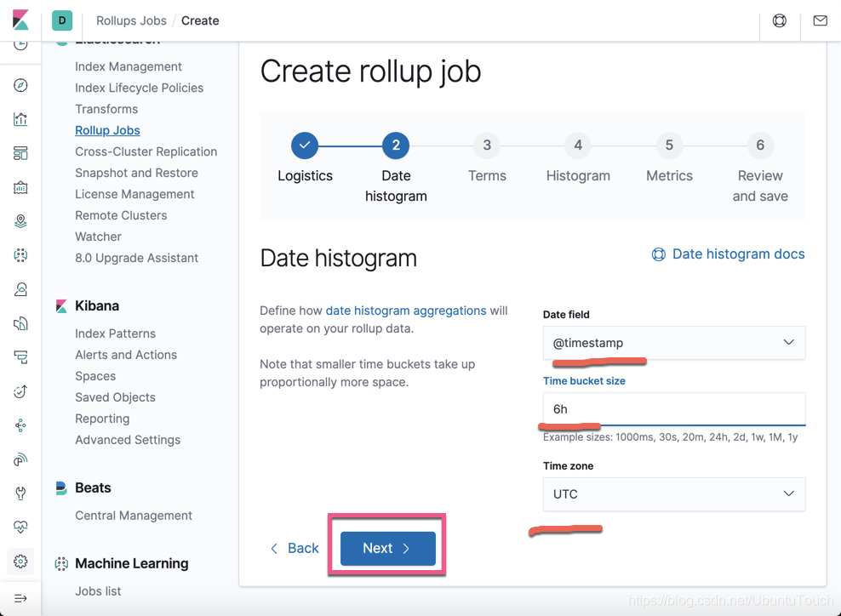Open Management gear icon in sidebar
This screenshot has height=616, width=841.
coord(20,562)
